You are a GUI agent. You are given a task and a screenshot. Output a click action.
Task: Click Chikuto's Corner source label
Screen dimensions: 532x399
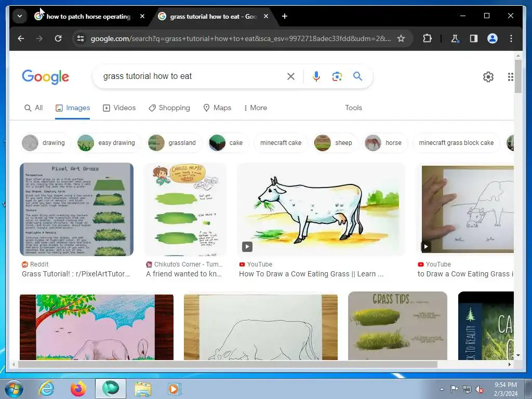pos(184,264)
